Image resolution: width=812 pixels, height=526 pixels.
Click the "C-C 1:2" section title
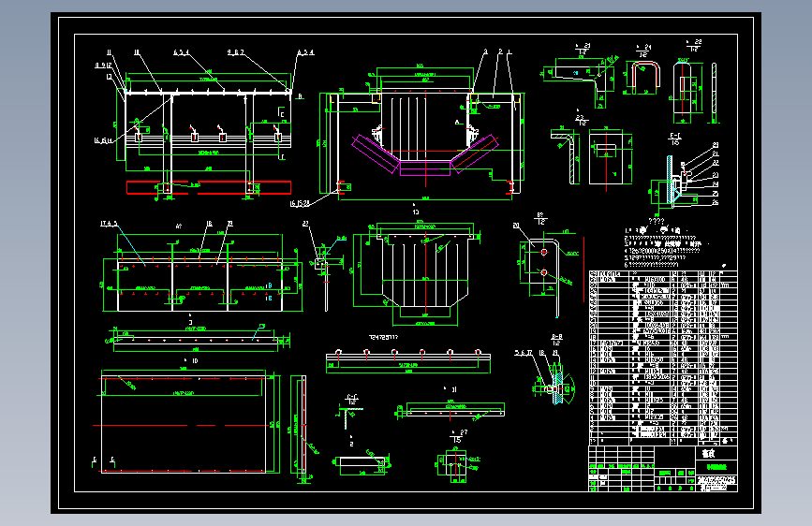click(351, 399)
